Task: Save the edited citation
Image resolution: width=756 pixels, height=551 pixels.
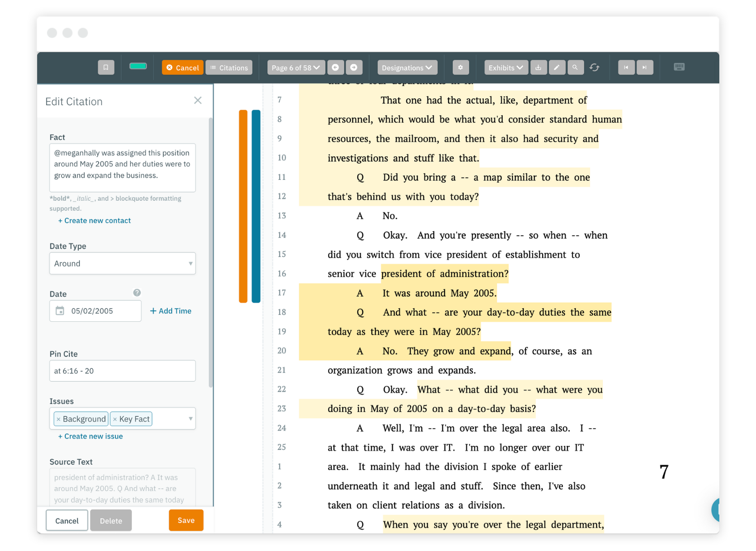Action: (x=186, y=520)
